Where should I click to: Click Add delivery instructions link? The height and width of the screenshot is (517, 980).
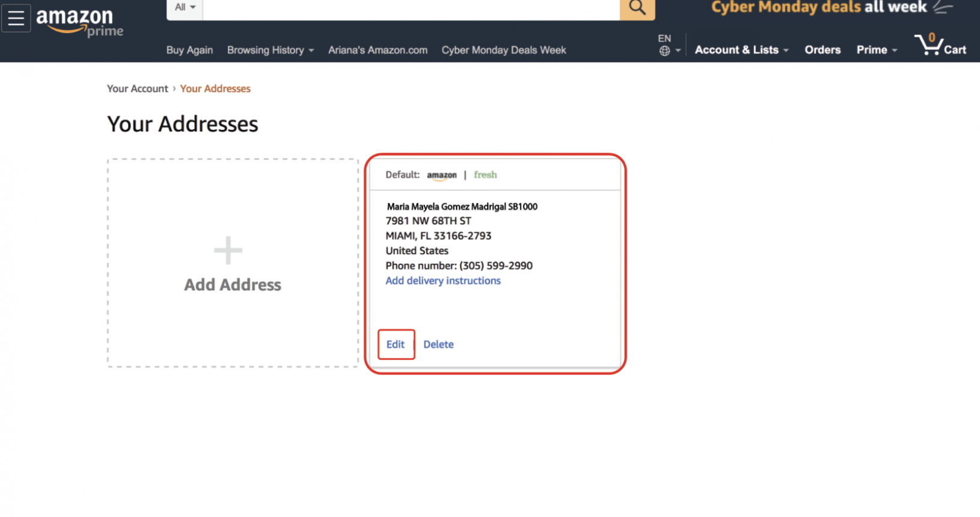point(443,281)
